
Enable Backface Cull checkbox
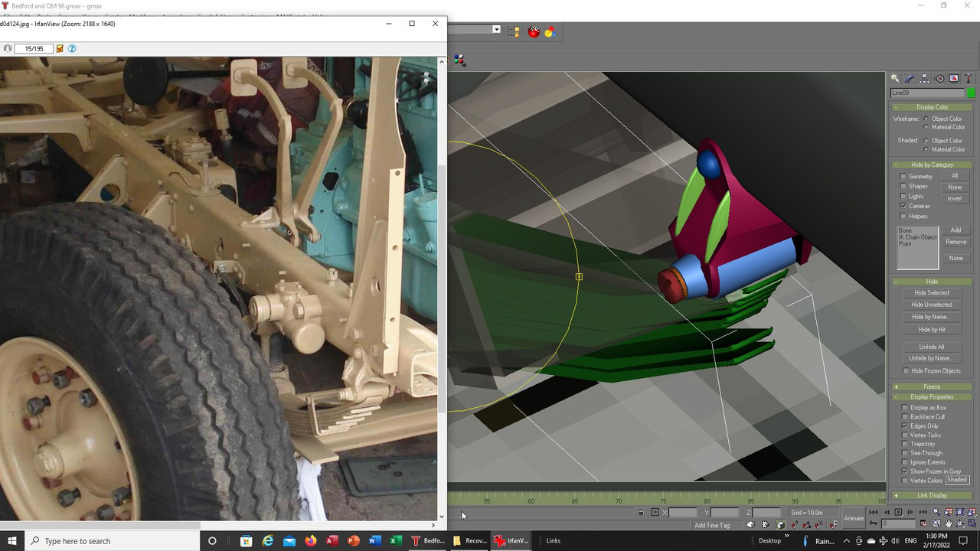coord(905,417)
